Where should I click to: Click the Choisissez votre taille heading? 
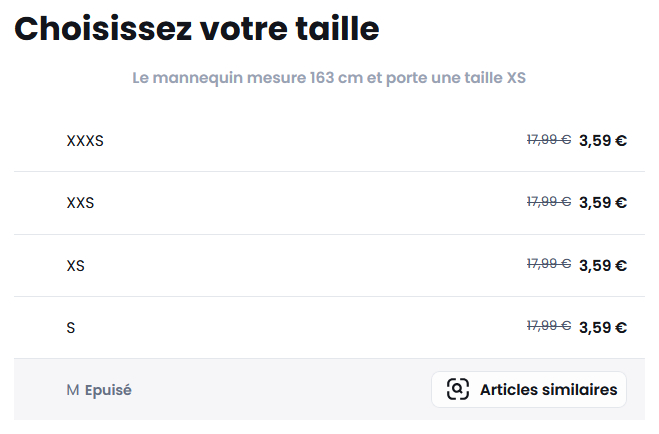[197, 29]
